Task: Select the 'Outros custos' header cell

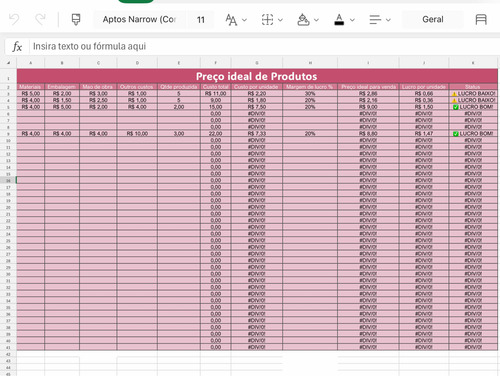Action: click(x=137, y=87)
